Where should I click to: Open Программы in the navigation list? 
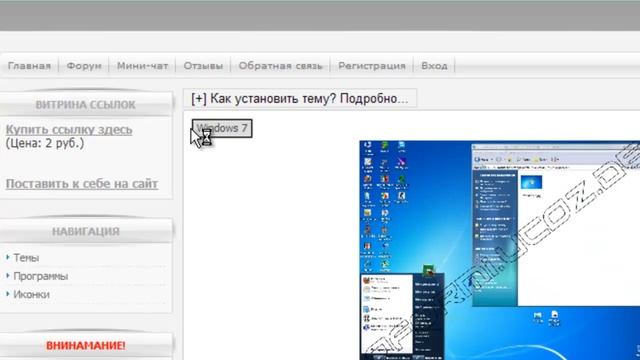pyautogui.click(x=40, y=276)
